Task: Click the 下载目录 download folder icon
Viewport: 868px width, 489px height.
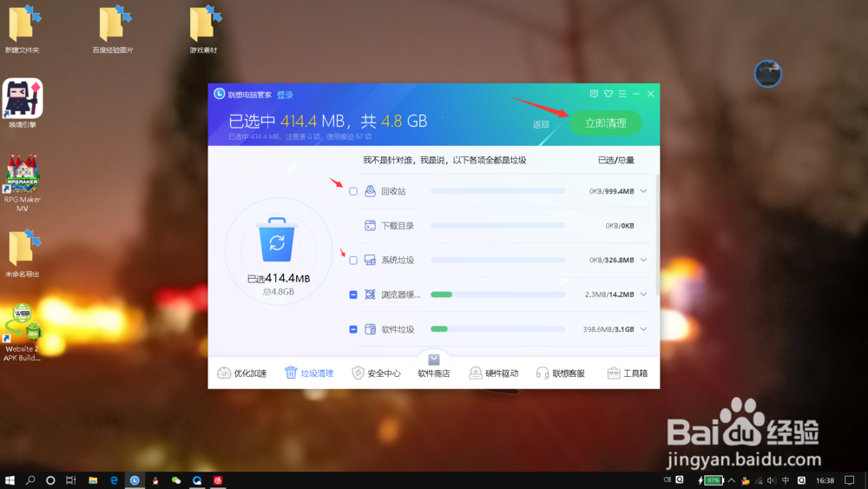Action: [370, 226]
